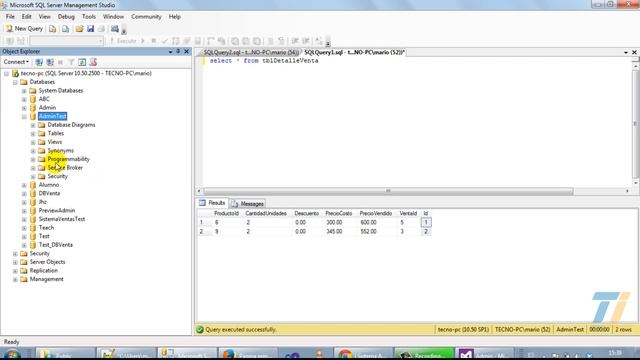Select the Views folder under AdminTest
Screen dimensions: 640x360
pos(55,142)
